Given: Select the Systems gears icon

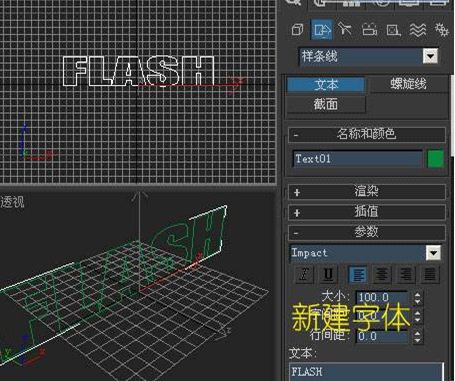Looking at the screenshot, I should point(442,30).
